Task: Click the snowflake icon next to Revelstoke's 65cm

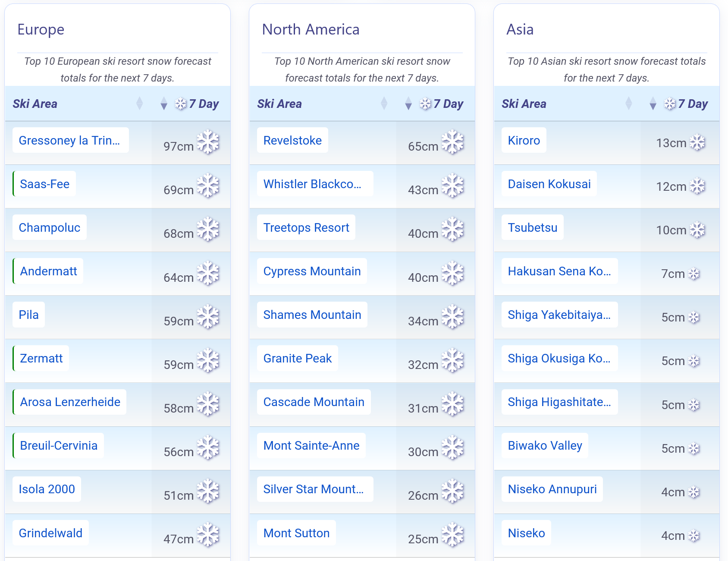Action: click(x=452, y=142)
